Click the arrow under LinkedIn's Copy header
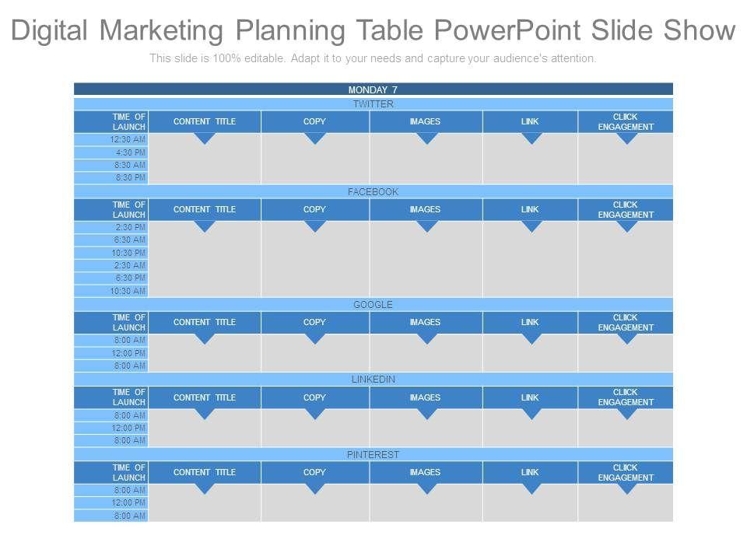Screen dimensions: 747x560 click(x=314, y=414)
